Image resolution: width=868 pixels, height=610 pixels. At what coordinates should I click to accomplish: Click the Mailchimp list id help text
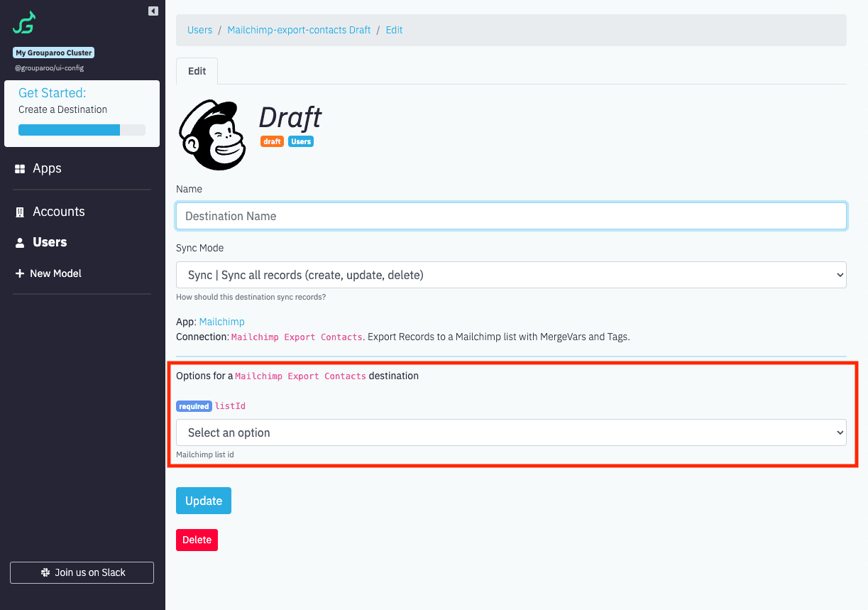click(x=205, y=454)
